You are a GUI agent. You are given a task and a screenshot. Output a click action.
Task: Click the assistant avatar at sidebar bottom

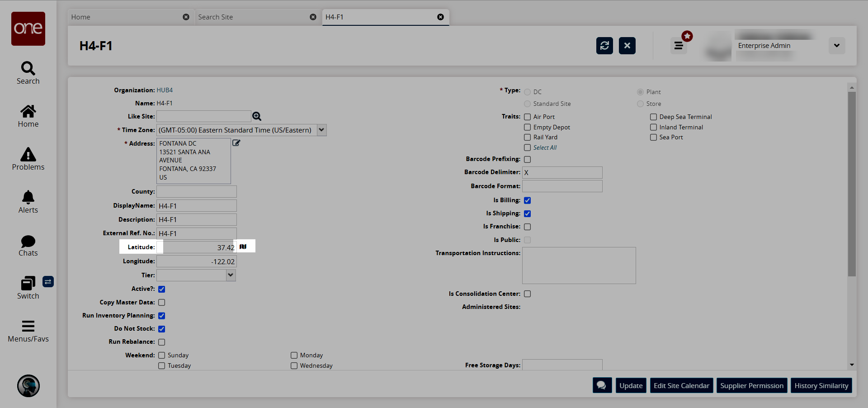point(28,386)
